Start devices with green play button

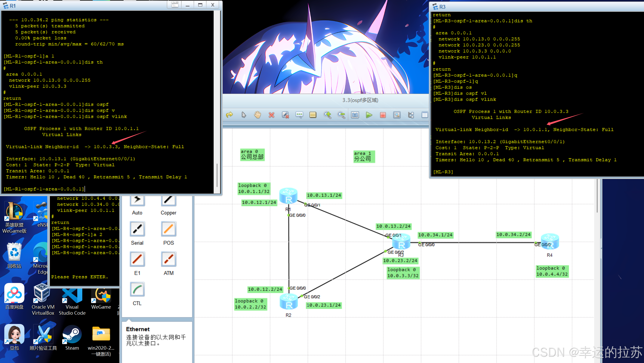point(369,115)
